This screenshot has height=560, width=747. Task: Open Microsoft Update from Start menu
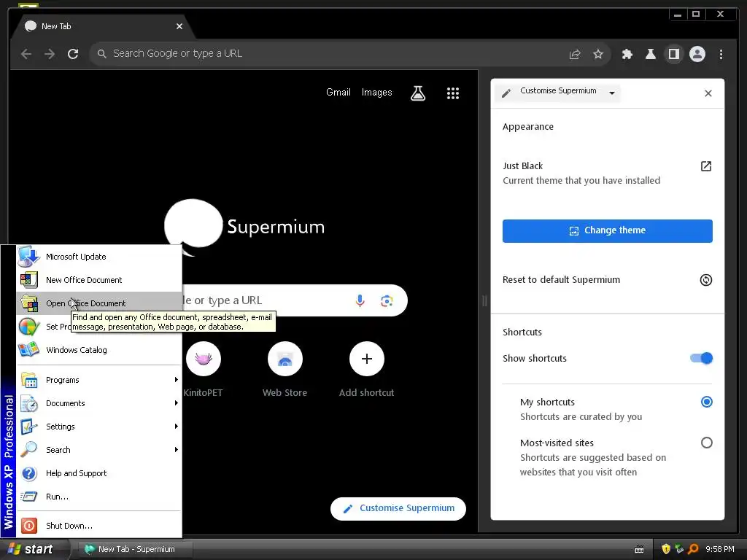pos(99,257)
